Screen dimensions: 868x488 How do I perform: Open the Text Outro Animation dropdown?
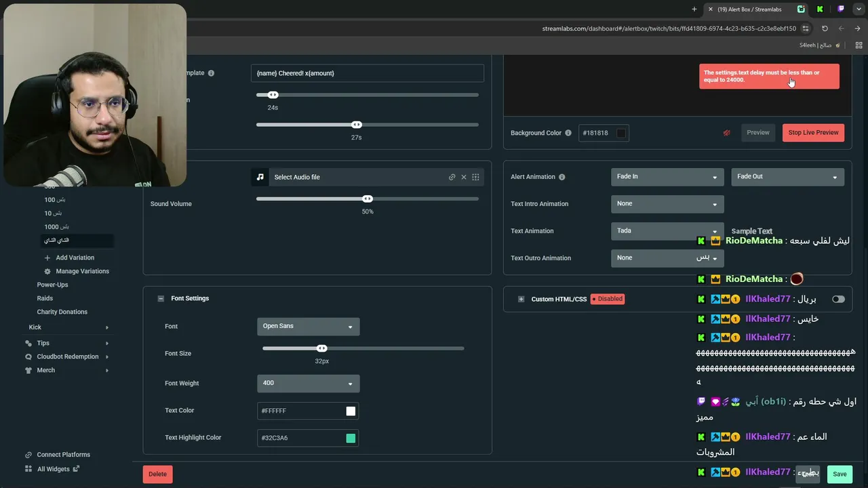pos(667,258)
